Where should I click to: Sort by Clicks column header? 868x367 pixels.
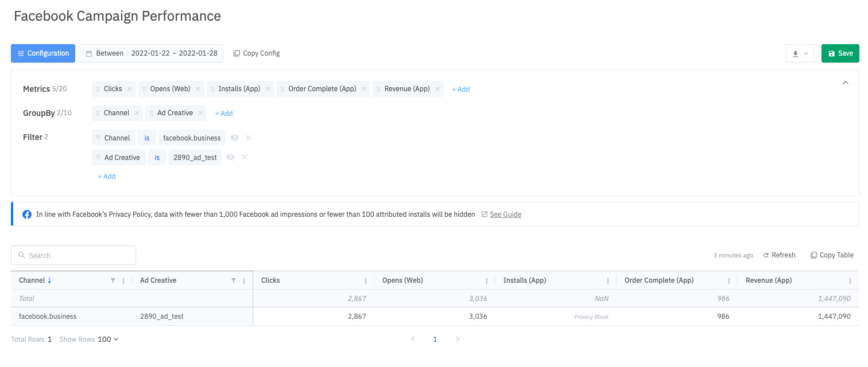click(x=270, y=280)
